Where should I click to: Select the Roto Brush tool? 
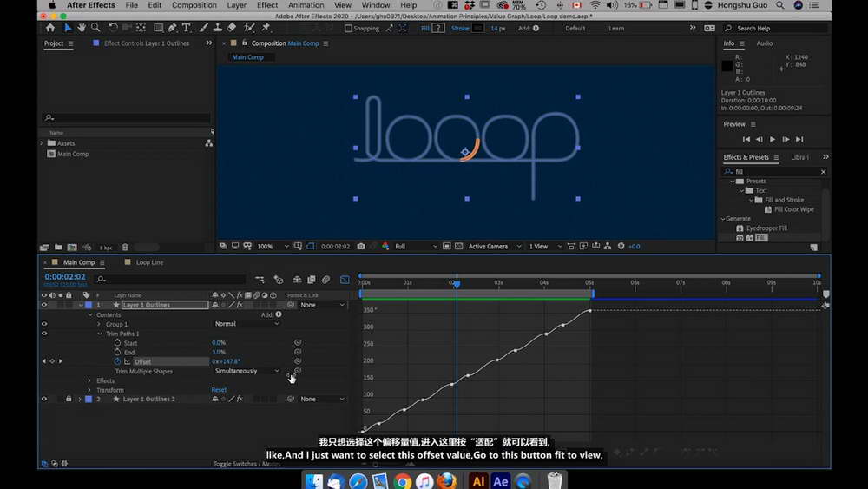tap(249, 28)
